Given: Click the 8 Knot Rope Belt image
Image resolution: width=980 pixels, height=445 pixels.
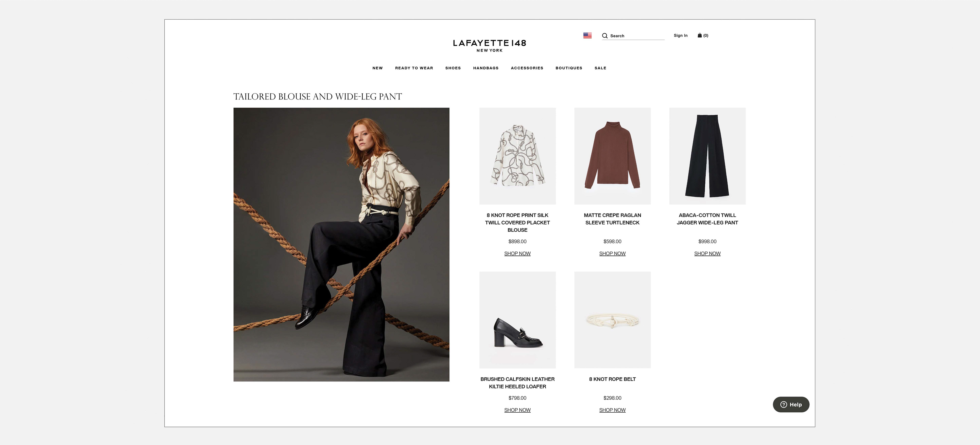Looking at the screenshot, I should [612, 320].
